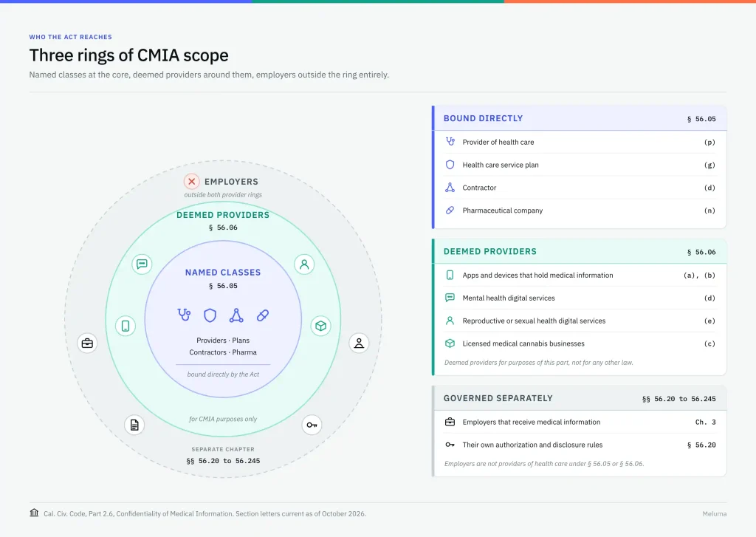Click the 'DEEMED PROVIDERS' card heading in the right panel
The width and height of the screenshot is (756, 537).
click(x=490, y=251)
